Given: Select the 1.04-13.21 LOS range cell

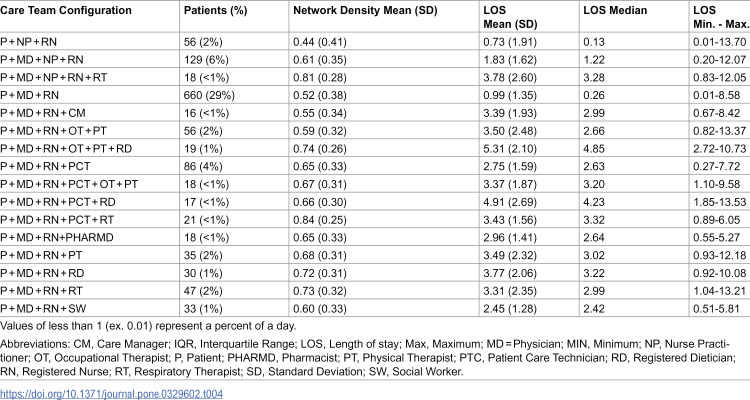Looking at the screenshot, I should (x=719, y=291).
